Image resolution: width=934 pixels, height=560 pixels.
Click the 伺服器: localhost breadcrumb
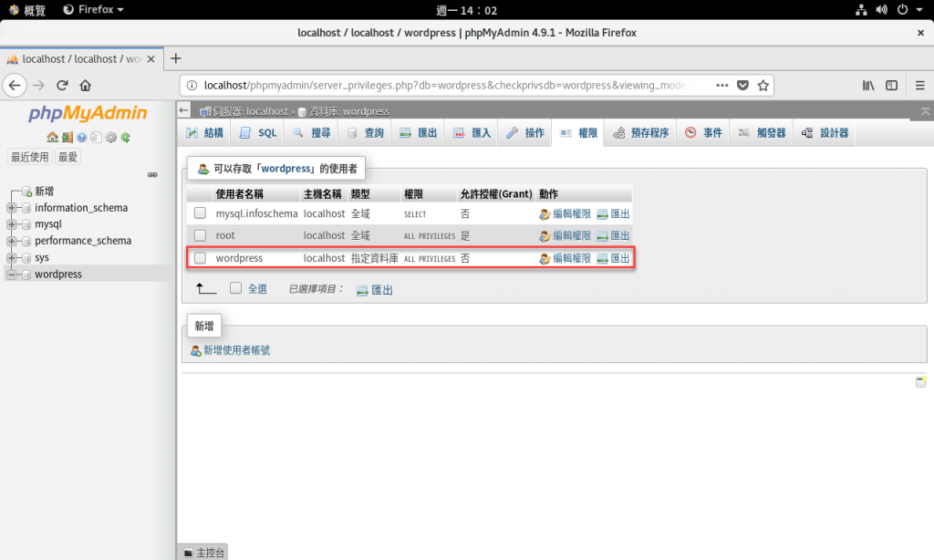pyautogui.click(x=250, y=111)
